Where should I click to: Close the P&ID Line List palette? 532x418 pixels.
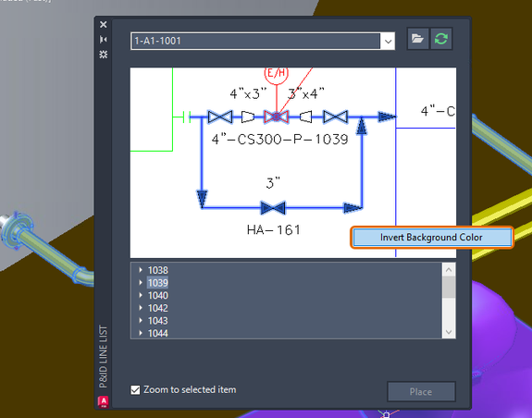[x=103, y=24]
